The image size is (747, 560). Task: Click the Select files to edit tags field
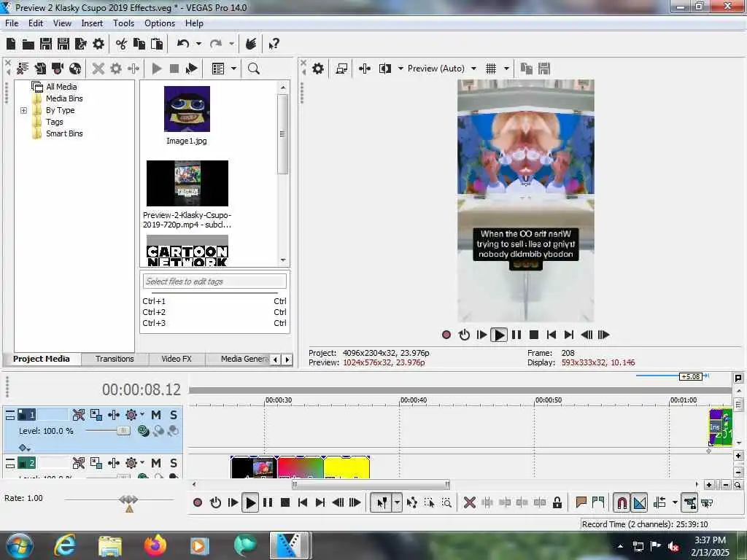click(x=214, y=281)
